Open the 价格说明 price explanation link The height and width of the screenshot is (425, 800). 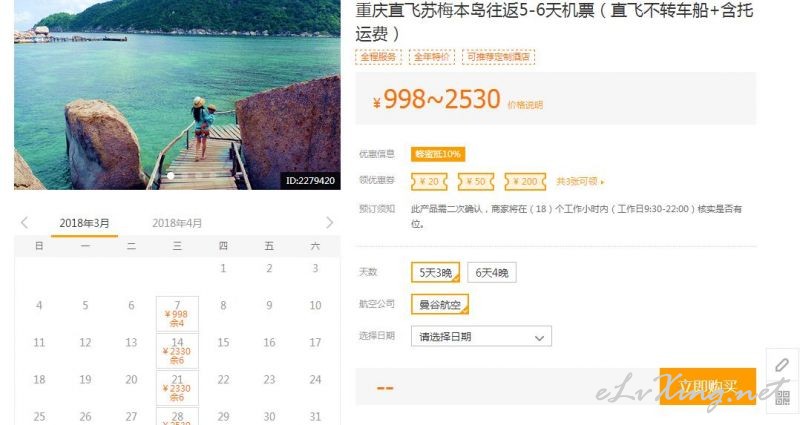coord(525,105)
